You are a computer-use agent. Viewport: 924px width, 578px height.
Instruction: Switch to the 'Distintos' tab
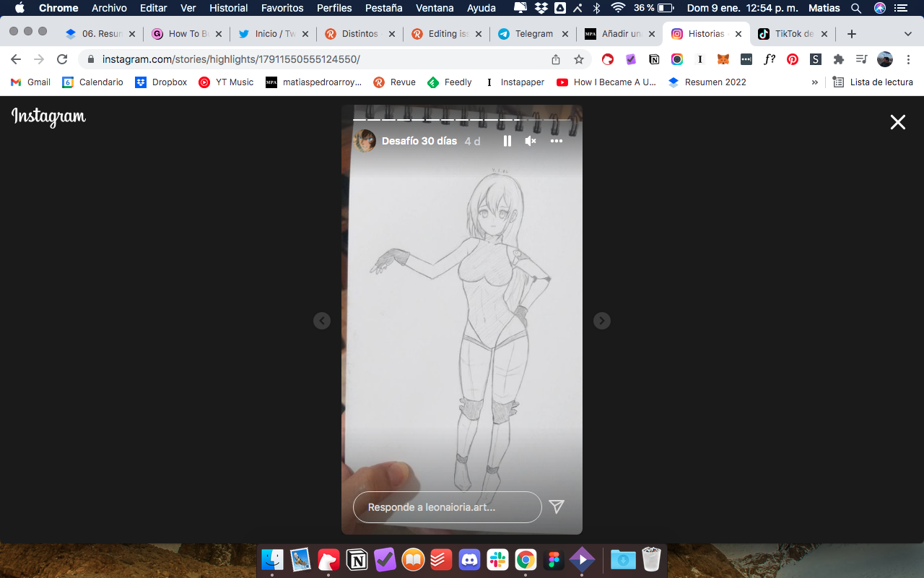click(359, 34)
